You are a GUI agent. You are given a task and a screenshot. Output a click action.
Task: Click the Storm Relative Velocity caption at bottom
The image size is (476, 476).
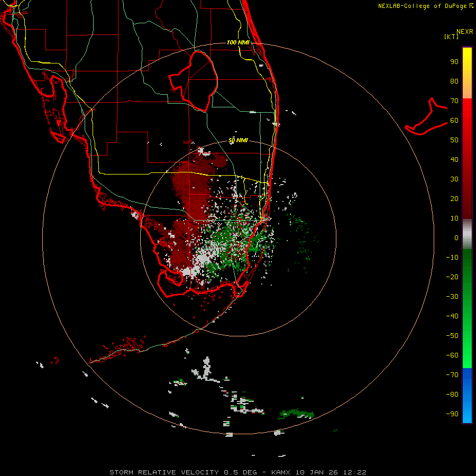tap(237, 472)
